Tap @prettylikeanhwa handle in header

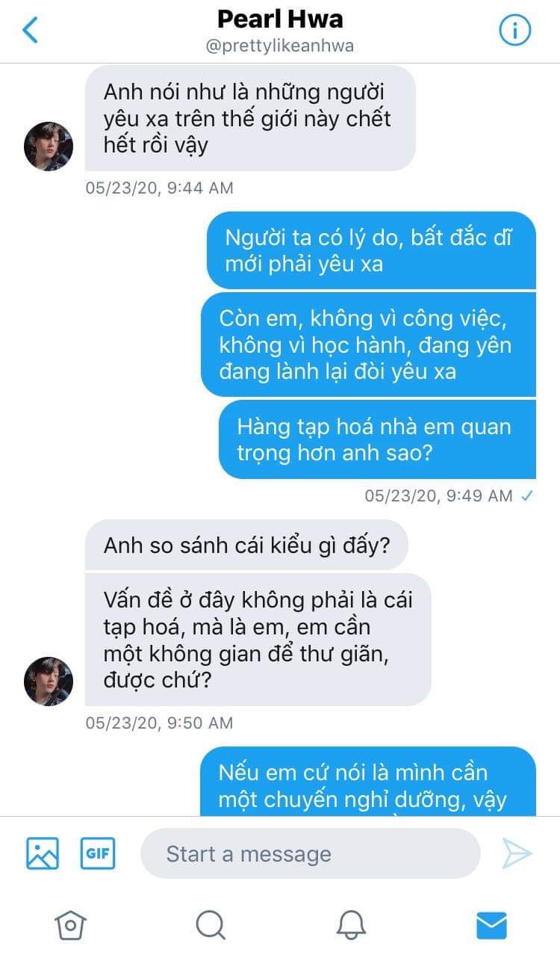[280, 46]
